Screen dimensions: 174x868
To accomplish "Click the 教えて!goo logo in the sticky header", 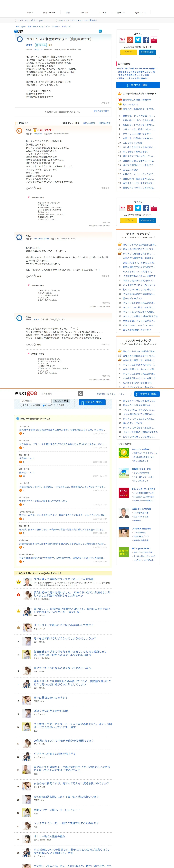I will coord(26,393).
